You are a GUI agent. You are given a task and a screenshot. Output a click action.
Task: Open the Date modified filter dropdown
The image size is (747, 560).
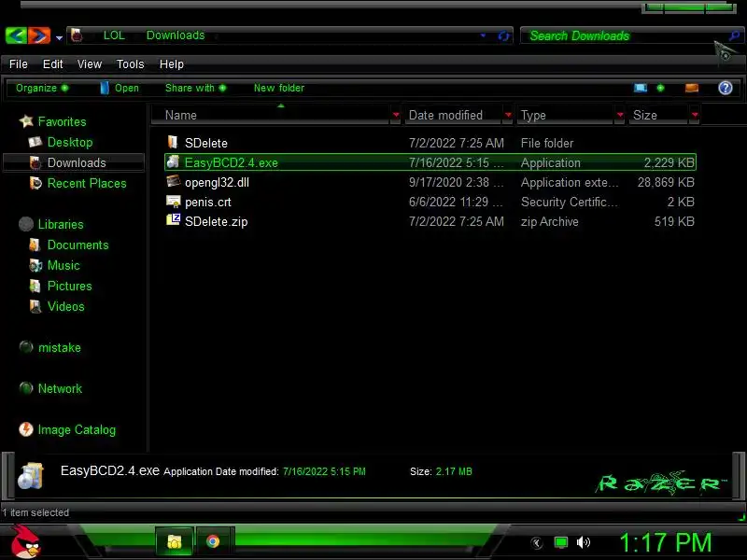508,115
